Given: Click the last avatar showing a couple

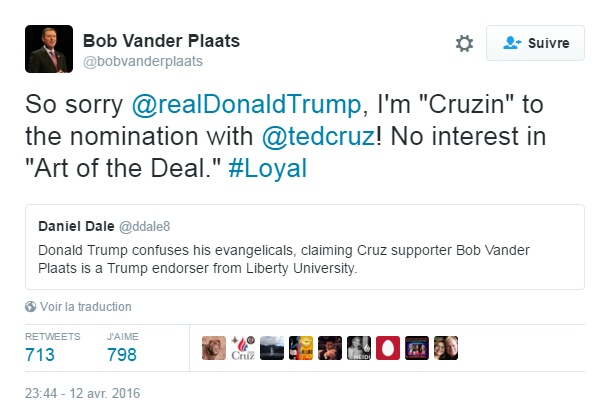Looking at the screenshot, I should click(445, 348).
